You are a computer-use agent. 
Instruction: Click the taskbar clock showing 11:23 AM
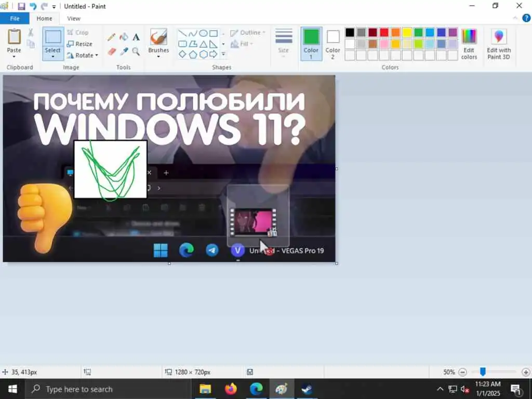[x=488, y=389]
